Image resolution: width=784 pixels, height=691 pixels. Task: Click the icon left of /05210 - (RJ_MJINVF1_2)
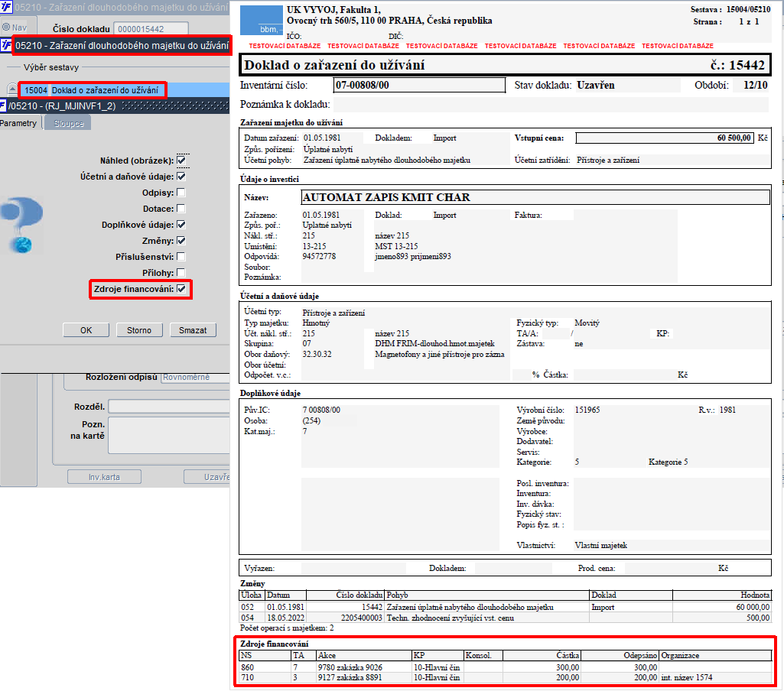pos(3,105)
